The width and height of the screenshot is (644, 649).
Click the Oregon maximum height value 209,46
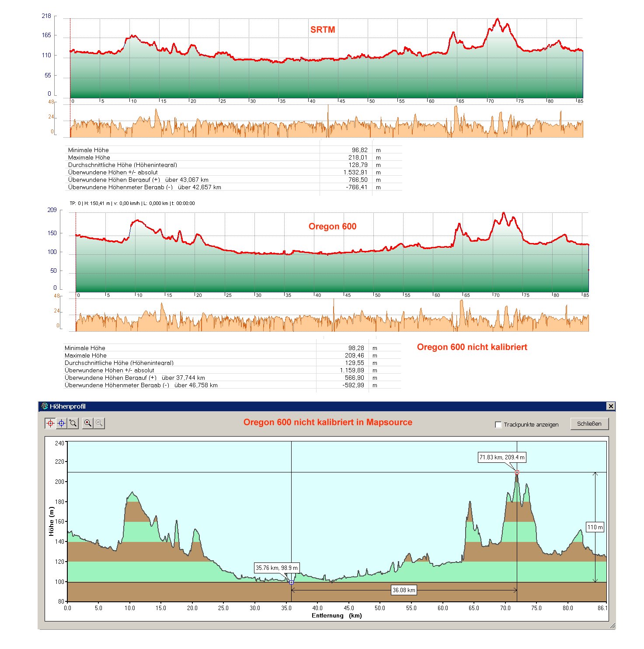pos(354,355)
